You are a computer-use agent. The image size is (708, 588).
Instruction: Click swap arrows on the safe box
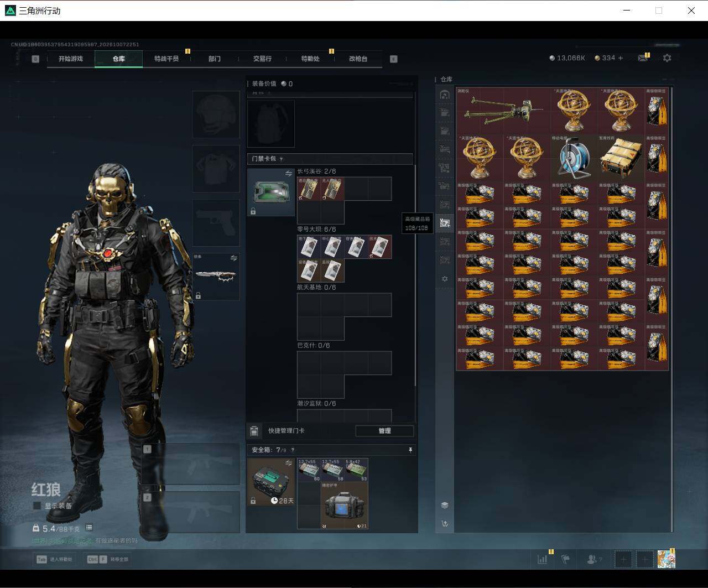[x=289, y=463]
